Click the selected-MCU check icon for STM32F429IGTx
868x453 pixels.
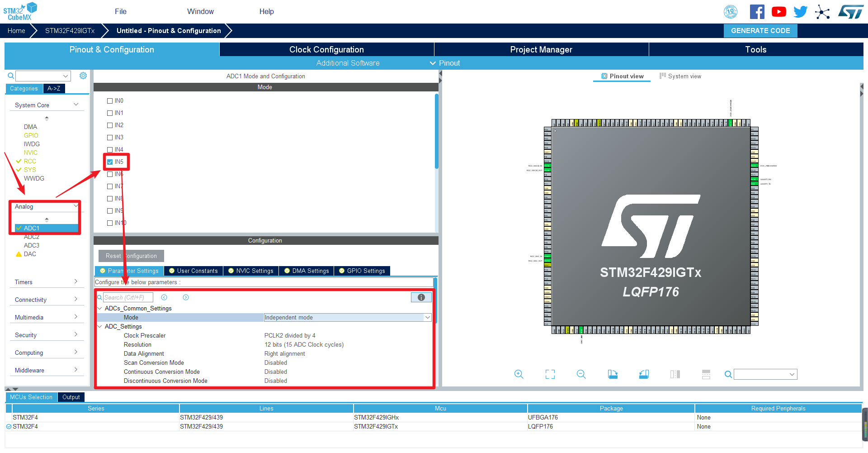(9, 426)
